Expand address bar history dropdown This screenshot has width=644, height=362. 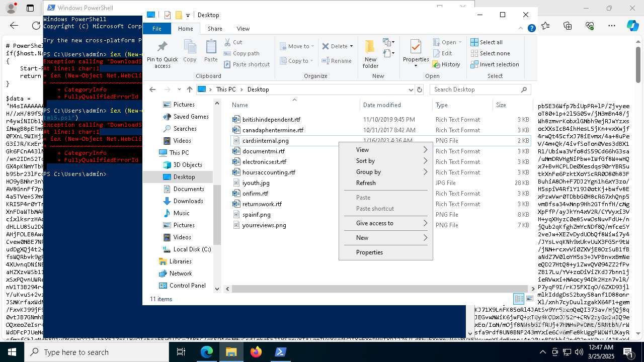(411, 89)
